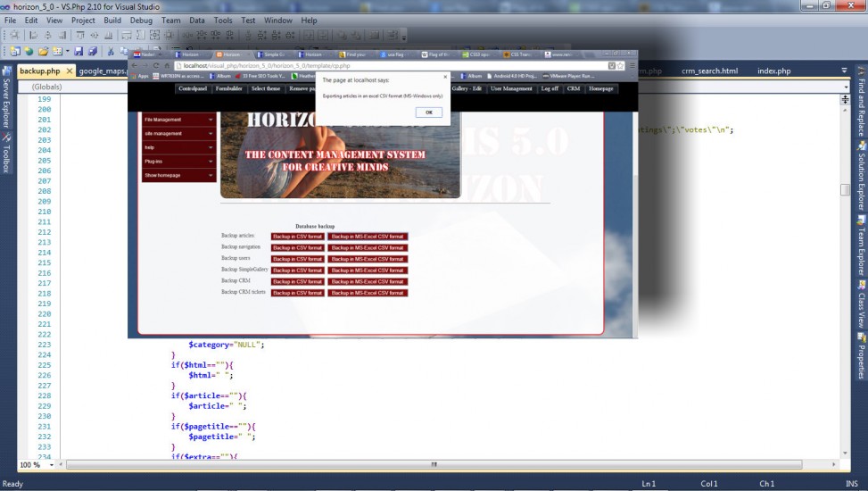Click the Save All toolbar icon
The height and width of the screenshot is (491, 868).
(x=92, y=52)
